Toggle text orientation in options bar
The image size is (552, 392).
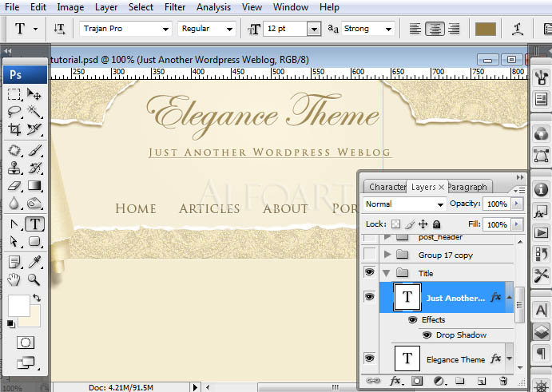tap(59, 29)
